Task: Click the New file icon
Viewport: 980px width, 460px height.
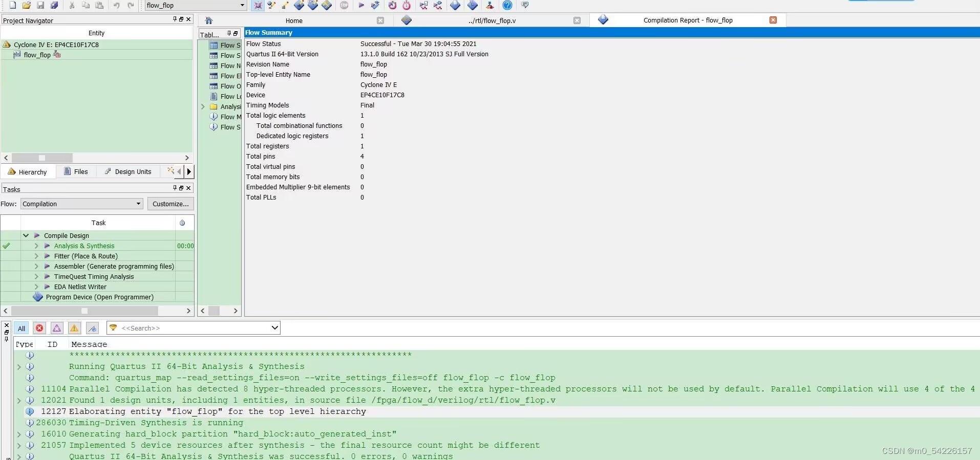Action: pos(13,5)
